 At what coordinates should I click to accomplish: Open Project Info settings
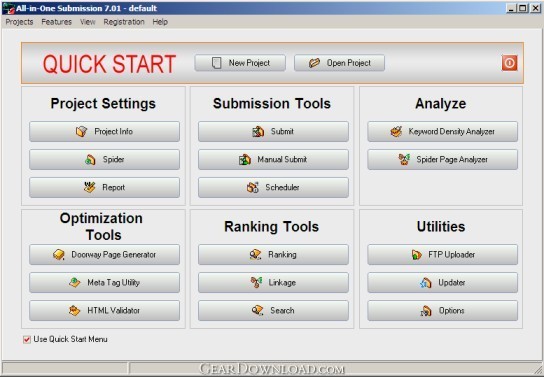click(104, 131)
